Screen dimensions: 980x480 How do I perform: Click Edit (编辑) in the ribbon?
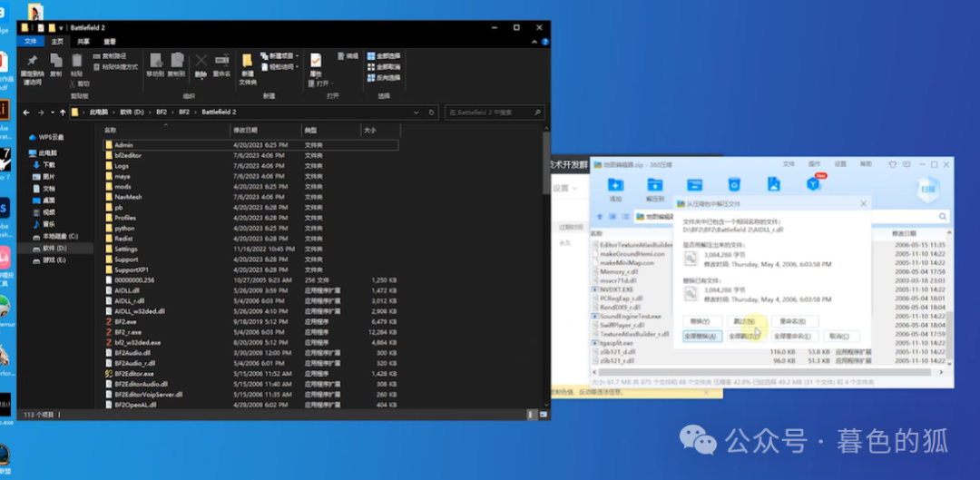(x=348, y=55)
